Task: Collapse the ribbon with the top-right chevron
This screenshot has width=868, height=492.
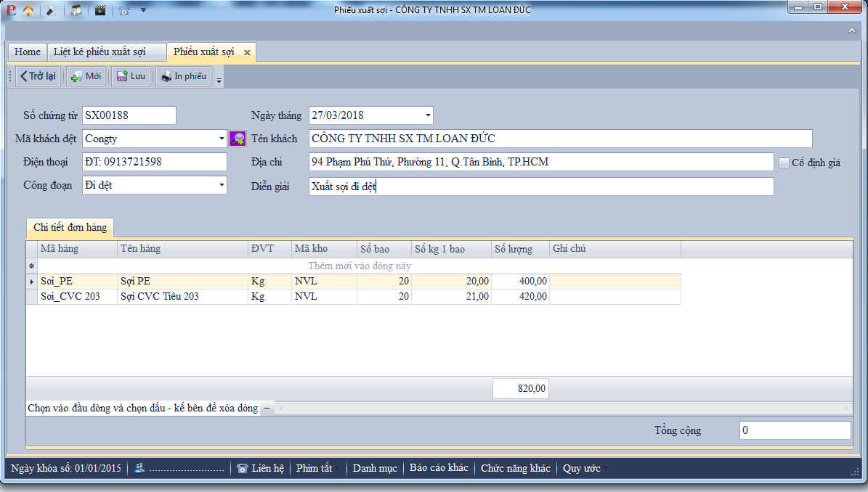Action: pyautogui.click(x=852, y=30)
